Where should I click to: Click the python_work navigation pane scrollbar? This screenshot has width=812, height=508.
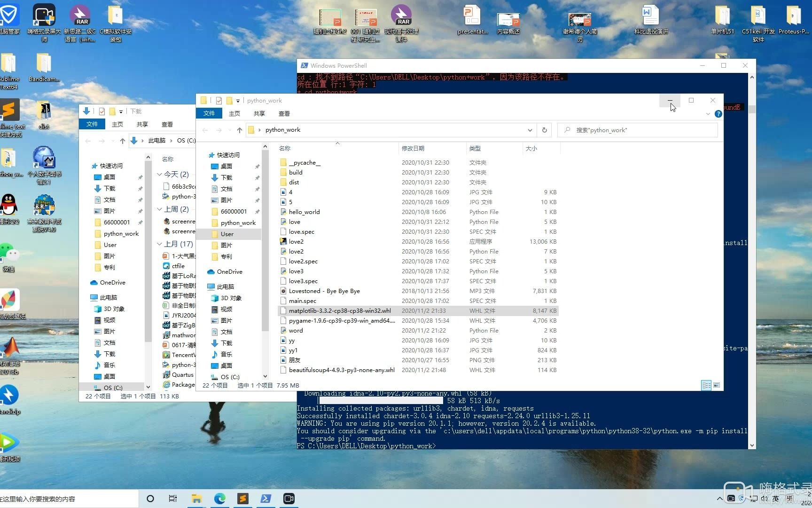click(265, 240)
